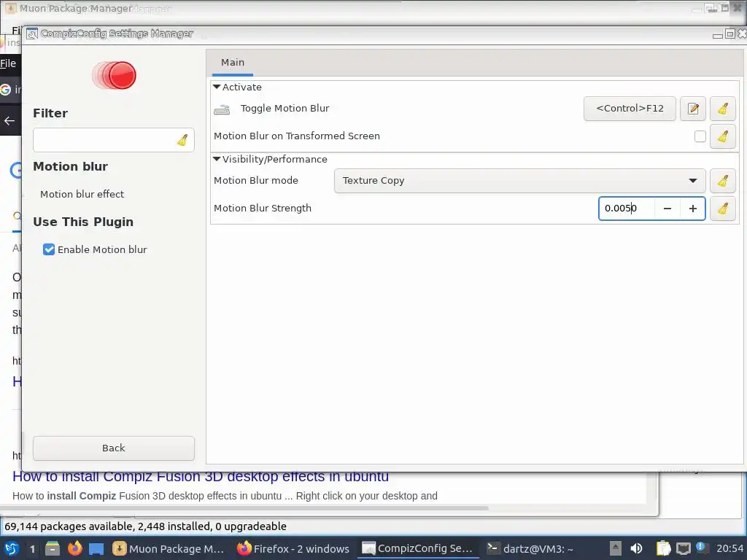The image size is (747, 560).
Task: Switch to dartz@VM3 terminal taskbar entry
Action: tap(530, 549)
